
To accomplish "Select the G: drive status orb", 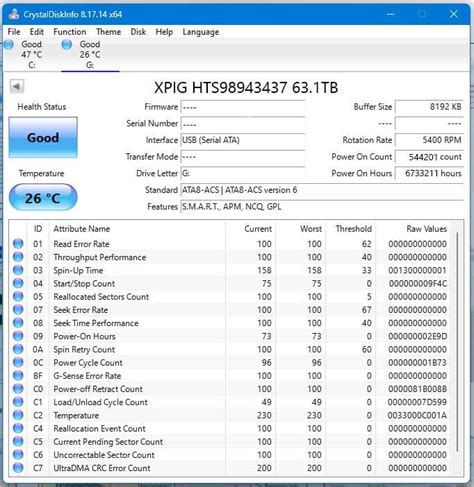I will point(67,44).
